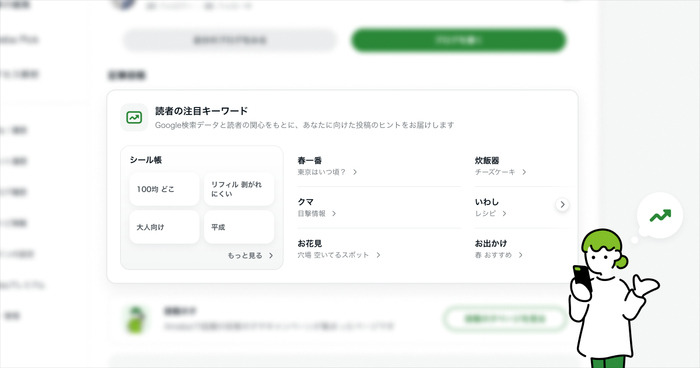This screenshot has height=368, width=700.
Task: Expand レシピ chevron under いわし
Action: tap(504, 213)
